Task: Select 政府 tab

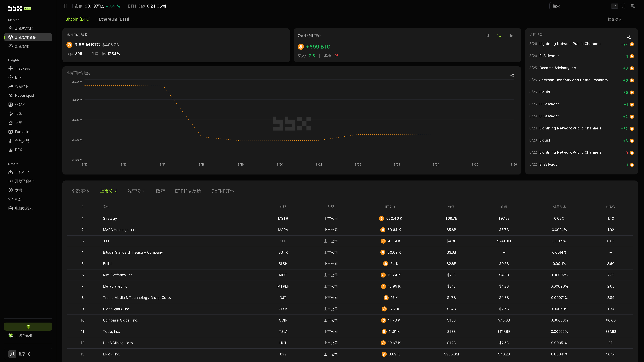Action: click(160, 191)
